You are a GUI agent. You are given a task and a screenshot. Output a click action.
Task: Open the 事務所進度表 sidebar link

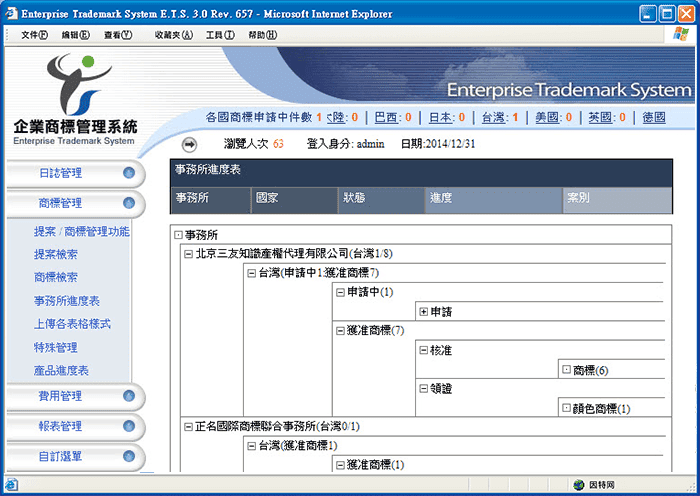click(66, 301)
